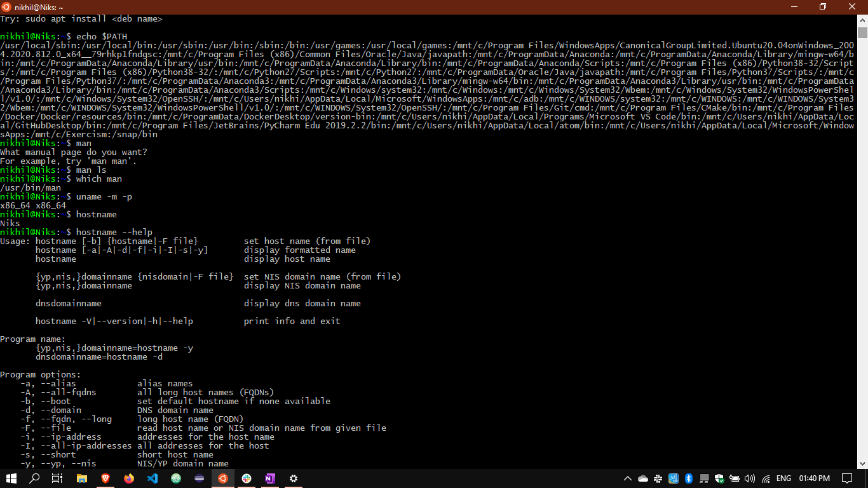Expand hidden system tray icons chevron
The height and width of the screenshot is (488, 868).
pyautogui.click(x=628, y=478)
